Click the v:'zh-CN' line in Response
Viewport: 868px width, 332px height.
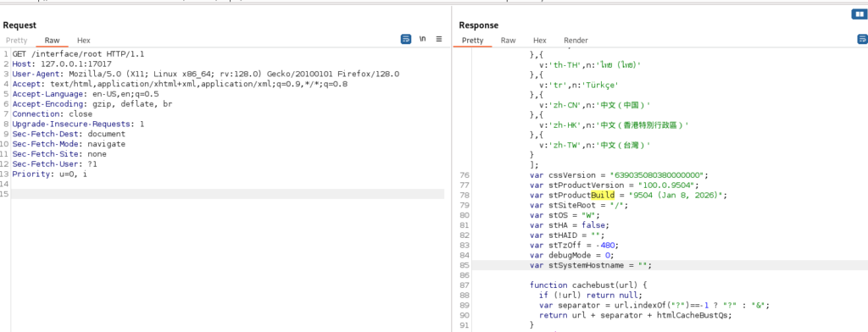[594, 104]
